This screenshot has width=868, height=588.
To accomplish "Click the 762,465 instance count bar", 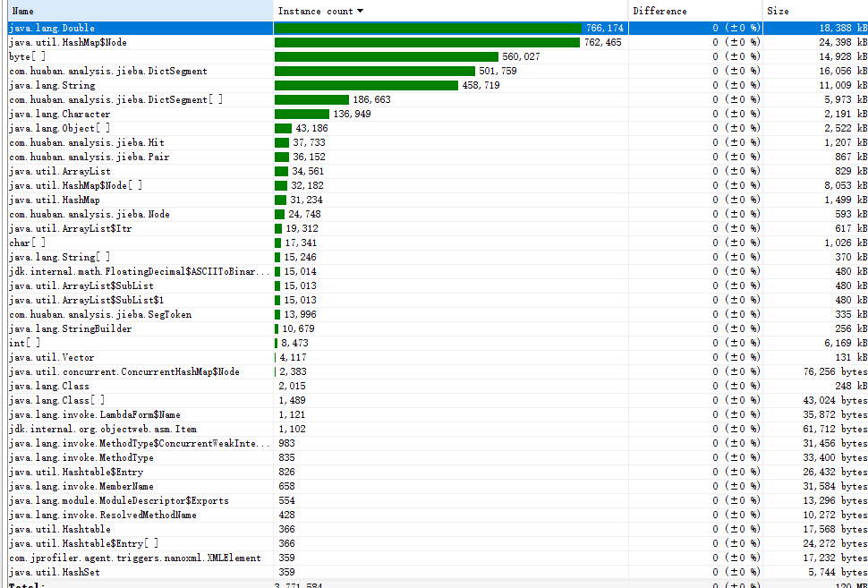I will click(427, 43).
